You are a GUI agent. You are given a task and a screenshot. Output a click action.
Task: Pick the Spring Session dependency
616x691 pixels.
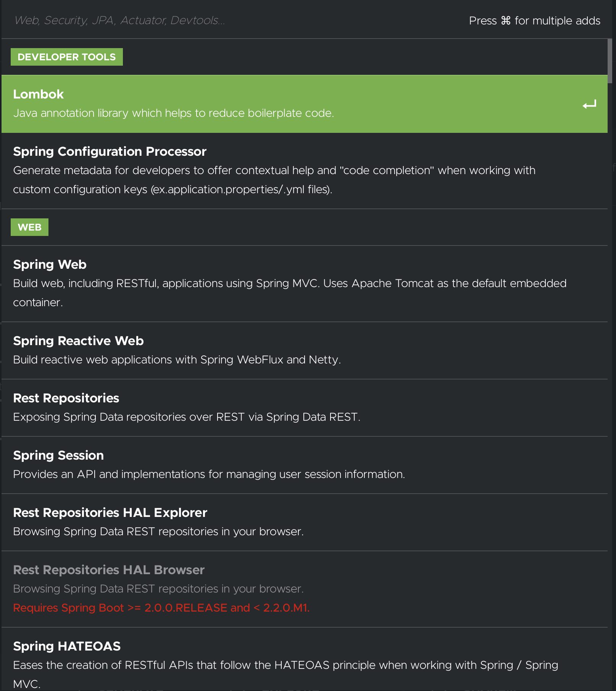[305, 465]
